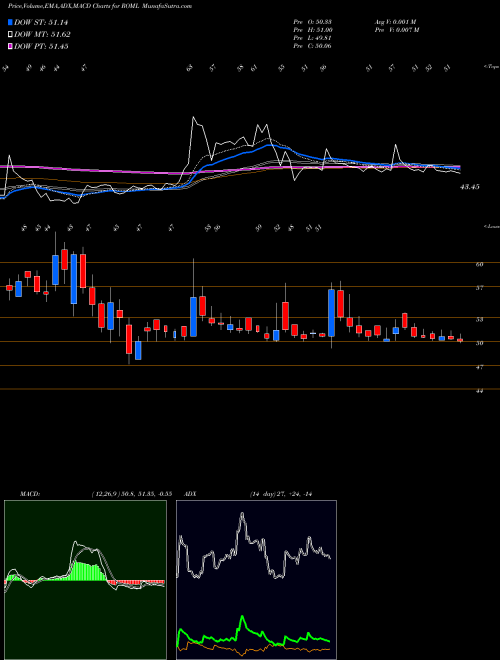Click the ADX (14 day) values text
Screen dimensions: 500x660
(x=281, y=494)
